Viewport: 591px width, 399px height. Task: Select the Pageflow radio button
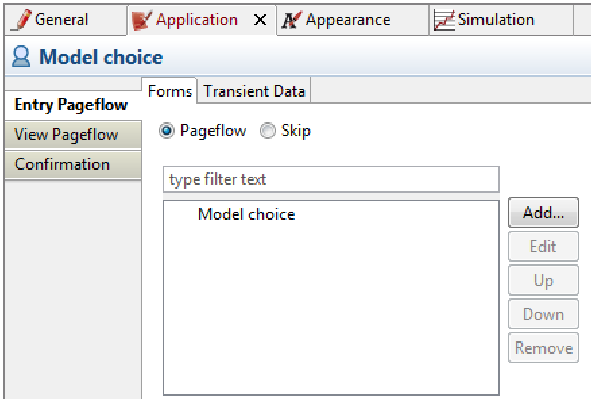coord(167,131)
